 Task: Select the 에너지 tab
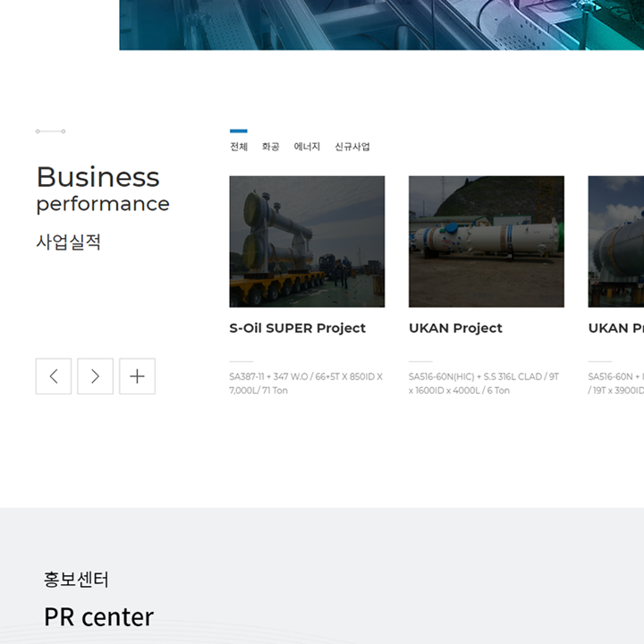point(307,147)
